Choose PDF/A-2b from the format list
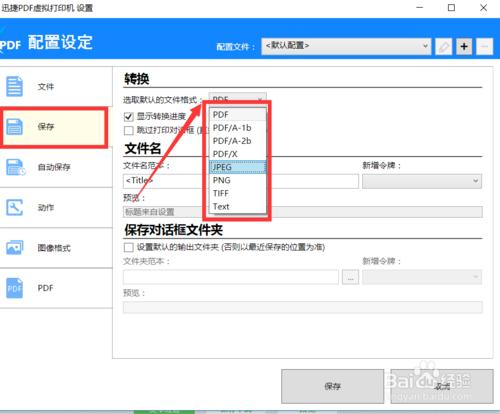500x414 pixels. [238, 141]
